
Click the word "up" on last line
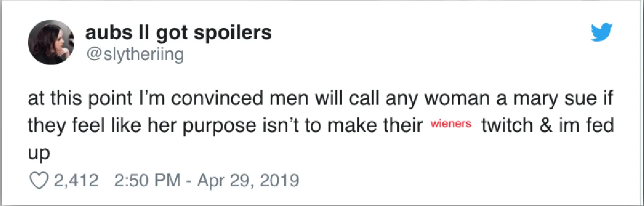click(37, 152)
